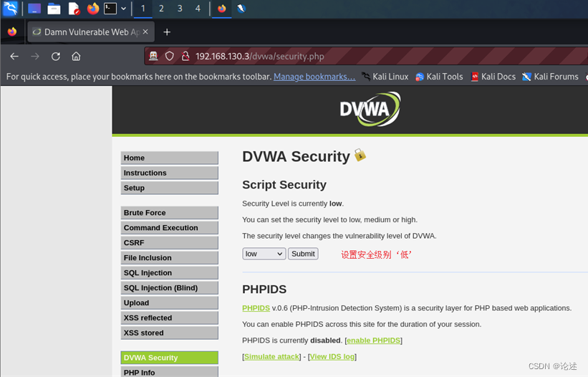Click the show desktop icon in panel
Image resolution: width=588 pixels, height=377 pixels.
[34, 9]
